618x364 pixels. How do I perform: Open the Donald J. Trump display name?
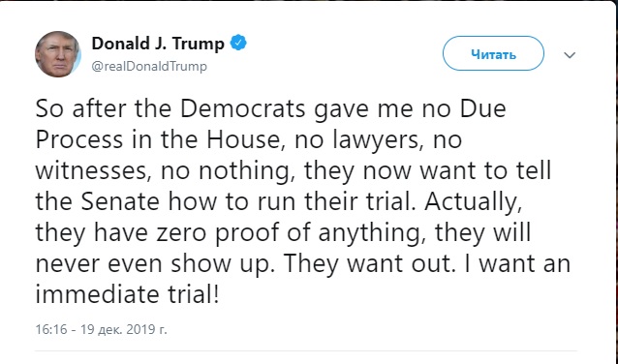click(x=158, y=44)
